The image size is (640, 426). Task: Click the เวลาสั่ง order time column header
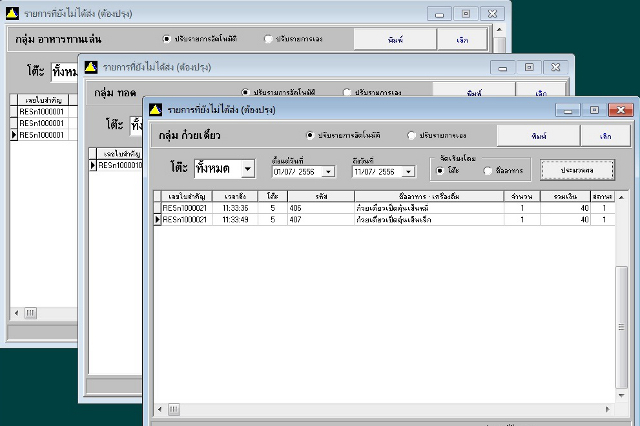coord(235,196)
